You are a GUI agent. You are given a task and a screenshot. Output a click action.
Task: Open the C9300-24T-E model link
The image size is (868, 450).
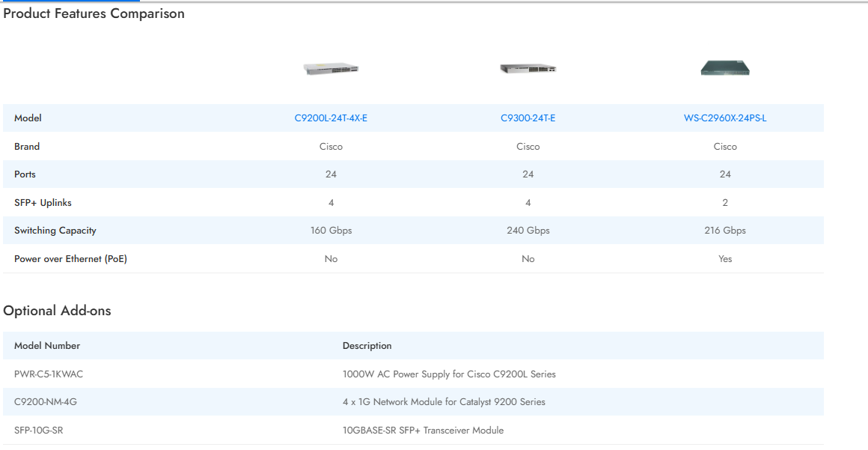[x=528, y=118]
